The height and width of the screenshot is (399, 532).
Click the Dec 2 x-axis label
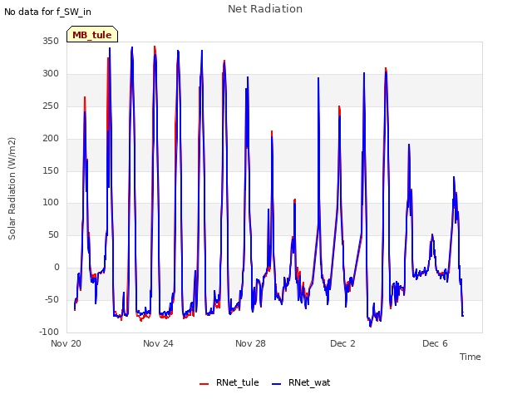(342, 343)
